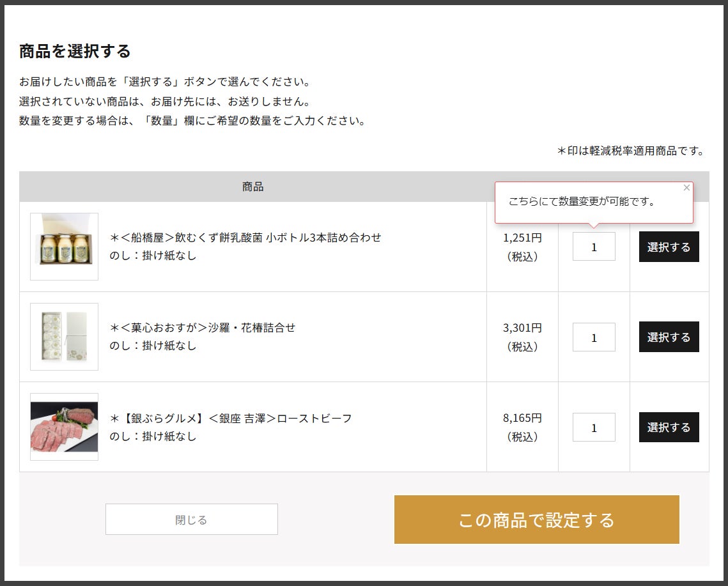Focus quantity field for ローストビーフ
Screen dimensions: 728x586
tap(594, 427)
